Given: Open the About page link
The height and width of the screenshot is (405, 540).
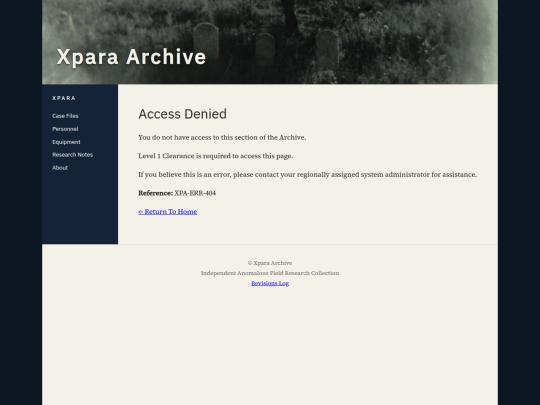Looking at the screenshot, I should point(60,168).
